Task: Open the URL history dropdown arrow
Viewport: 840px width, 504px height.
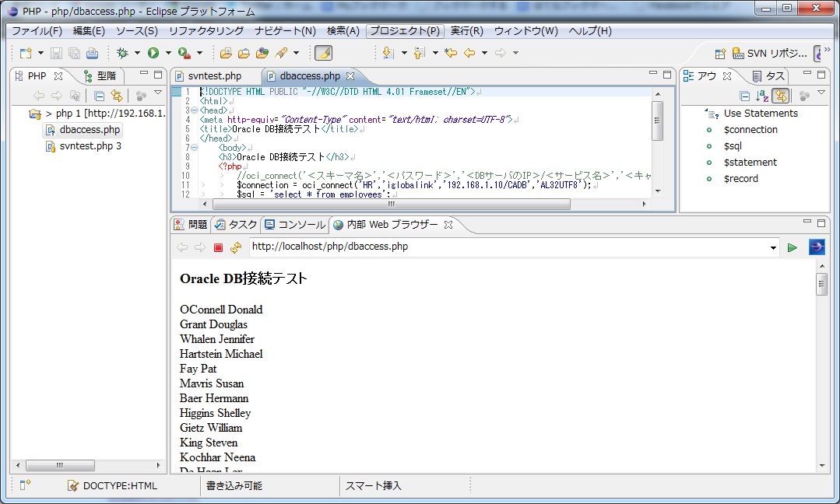Action: coord(773,247)
